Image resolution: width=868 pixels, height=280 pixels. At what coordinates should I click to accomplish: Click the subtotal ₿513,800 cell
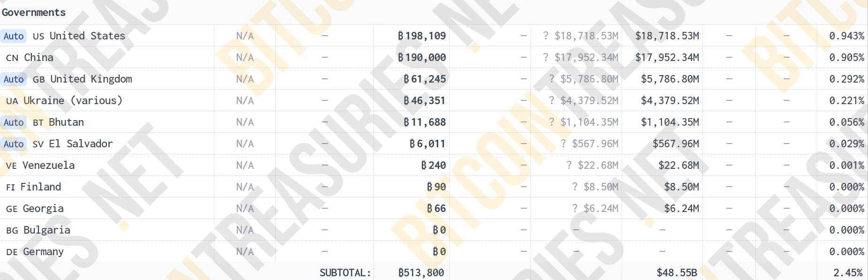click(421, 272)
